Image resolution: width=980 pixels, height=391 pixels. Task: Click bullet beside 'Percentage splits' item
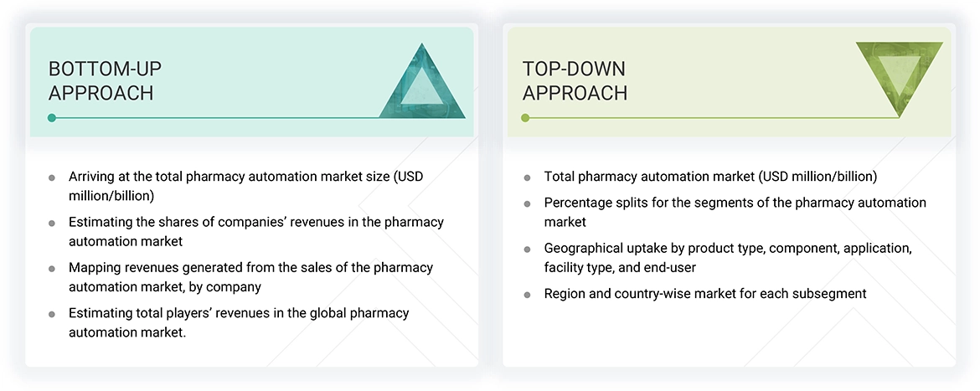point(527,203)
